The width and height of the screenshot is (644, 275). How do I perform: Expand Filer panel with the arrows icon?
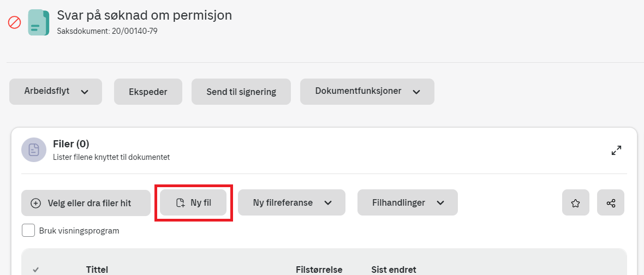[616, 150]
